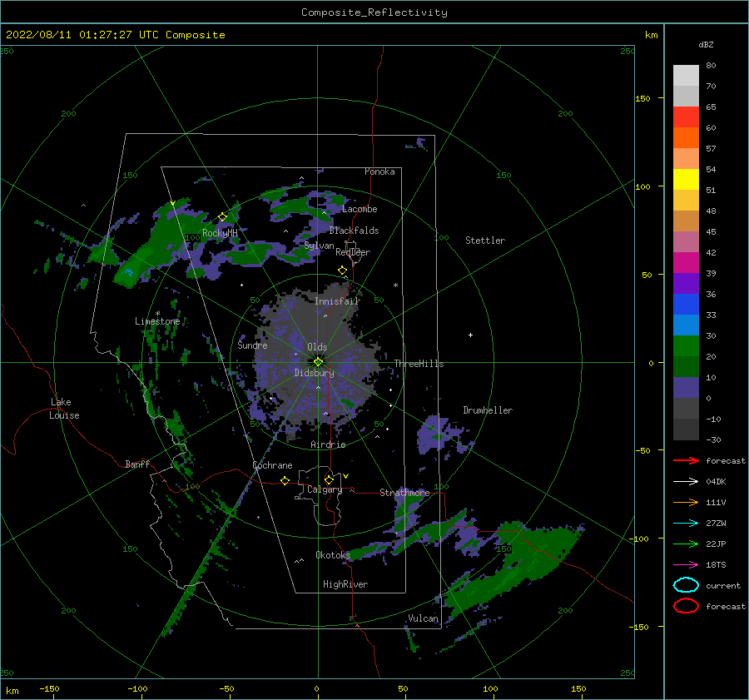The image size is (749, 700).
Task: Click the yellow diamond marker under Cochrane
Action: (x=285, y=481)
